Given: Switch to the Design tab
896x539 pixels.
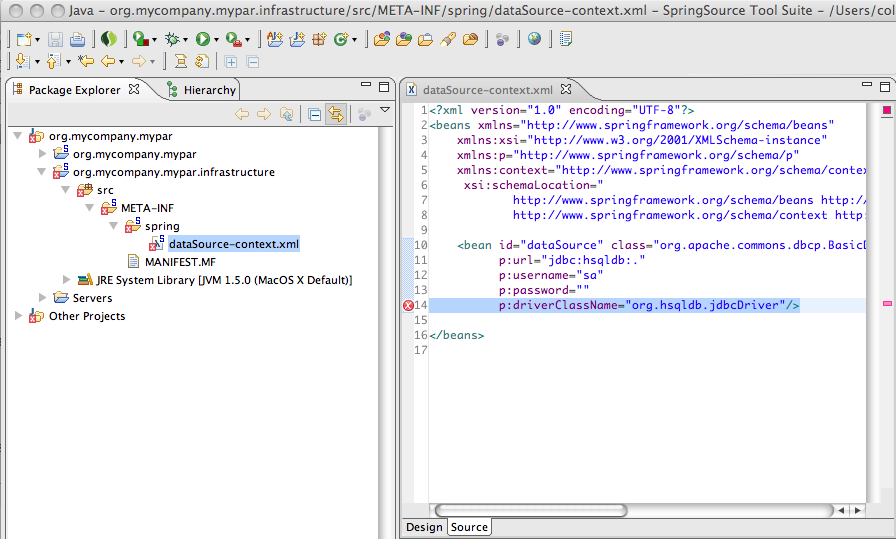Looking at the screenshot, I should click(423, 527).
